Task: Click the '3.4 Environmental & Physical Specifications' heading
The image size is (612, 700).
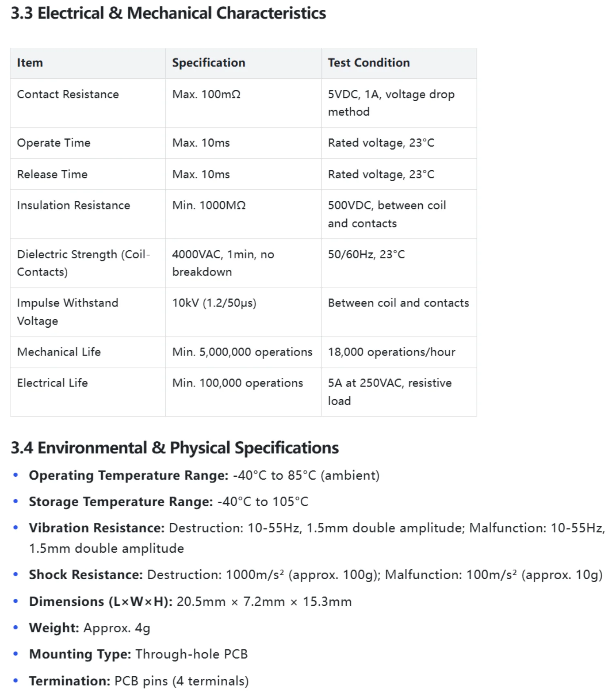Action: click(175, 448)
